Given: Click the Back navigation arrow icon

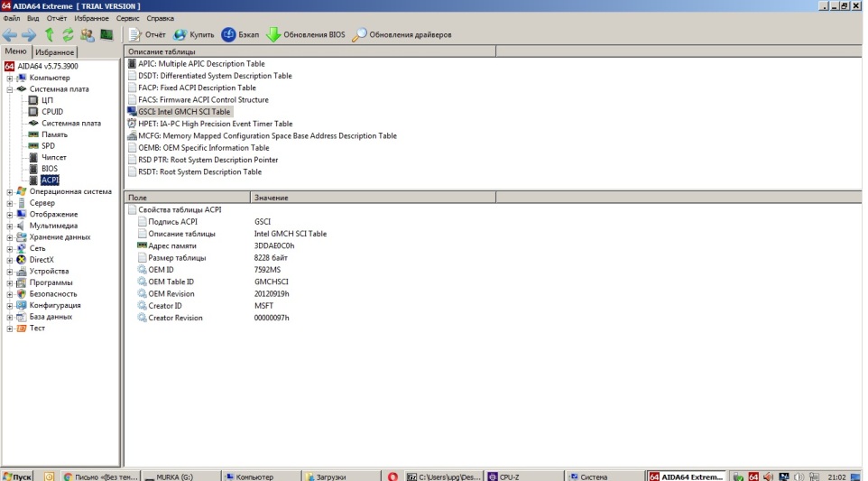Looking at the screenshot, I should (9, 35).
